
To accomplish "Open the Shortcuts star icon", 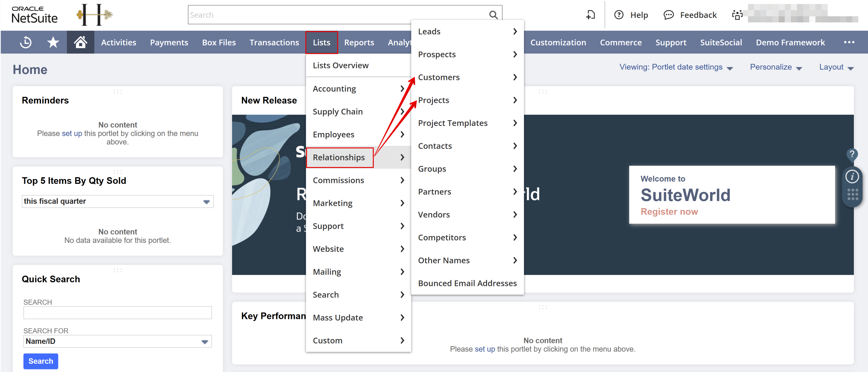I will tap(53, 42).
